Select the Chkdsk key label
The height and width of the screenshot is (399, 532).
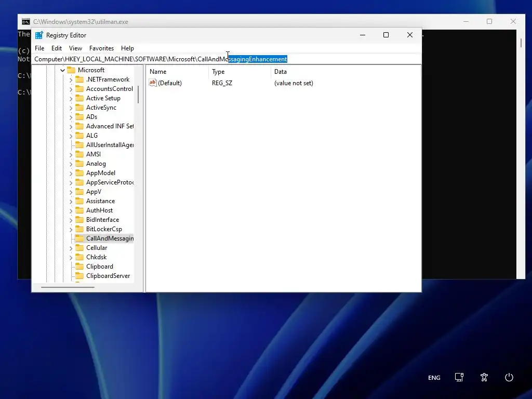(x=96, y=257)
